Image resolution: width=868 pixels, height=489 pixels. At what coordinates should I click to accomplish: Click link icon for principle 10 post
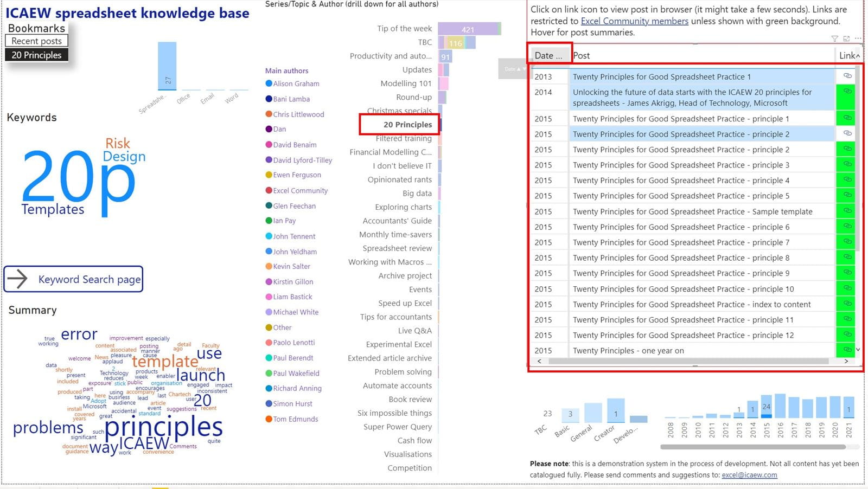coord(847,288)
